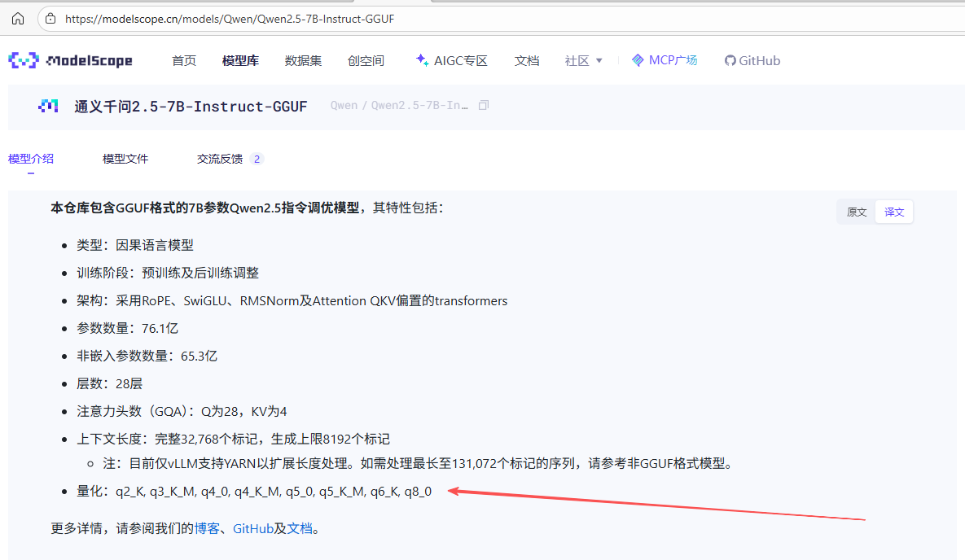Screen dimensions: 965x560
Task: Click the Qwen model avatar icon
Action: 48,106
